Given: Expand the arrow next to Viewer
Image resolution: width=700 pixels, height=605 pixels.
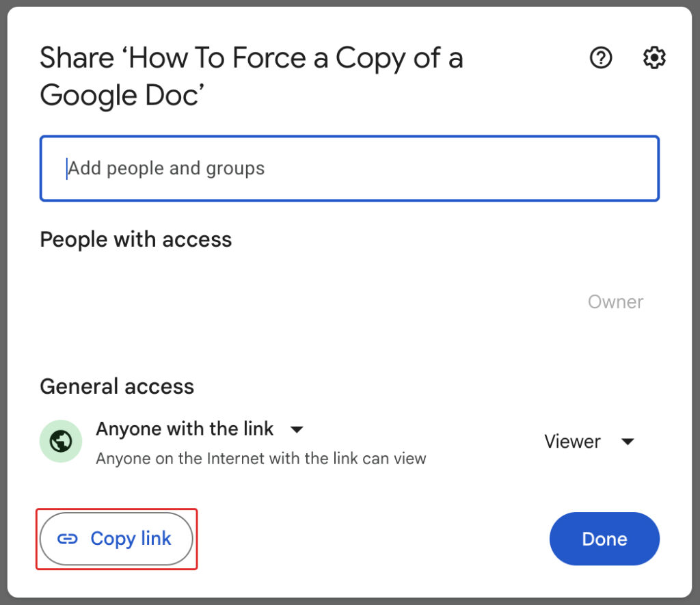Looking at the screenshot, I should click(x=628, y=442).
